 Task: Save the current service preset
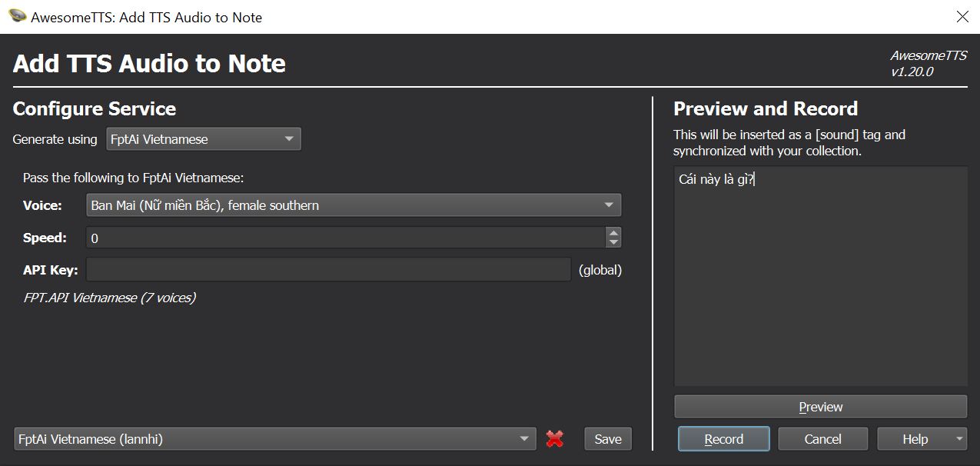pos(607,438)
